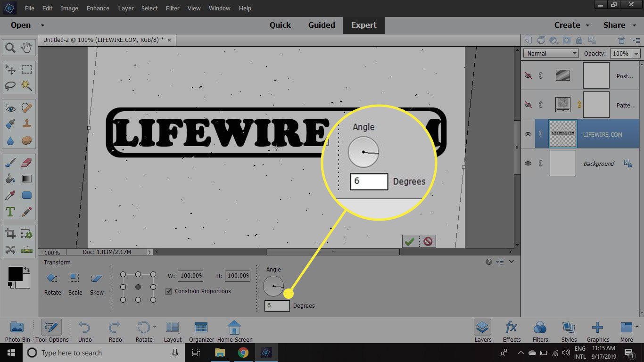Select the Eraser tool

coord(27,163)
